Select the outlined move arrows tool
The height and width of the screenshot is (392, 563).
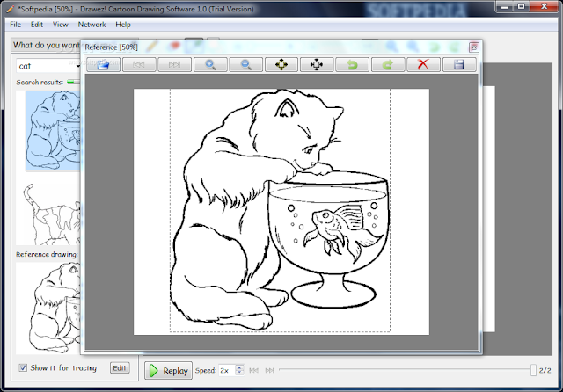click(317, 64)
